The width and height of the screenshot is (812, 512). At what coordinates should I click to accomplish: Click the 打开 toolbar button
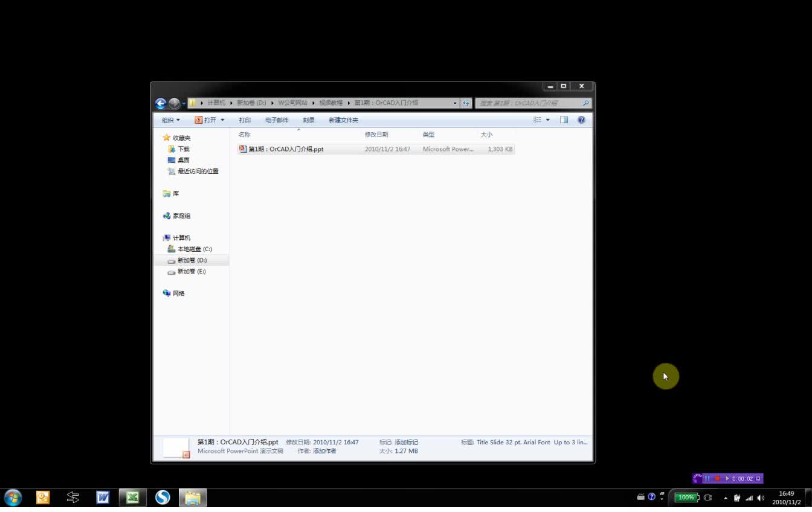click(x=205, y=120)
